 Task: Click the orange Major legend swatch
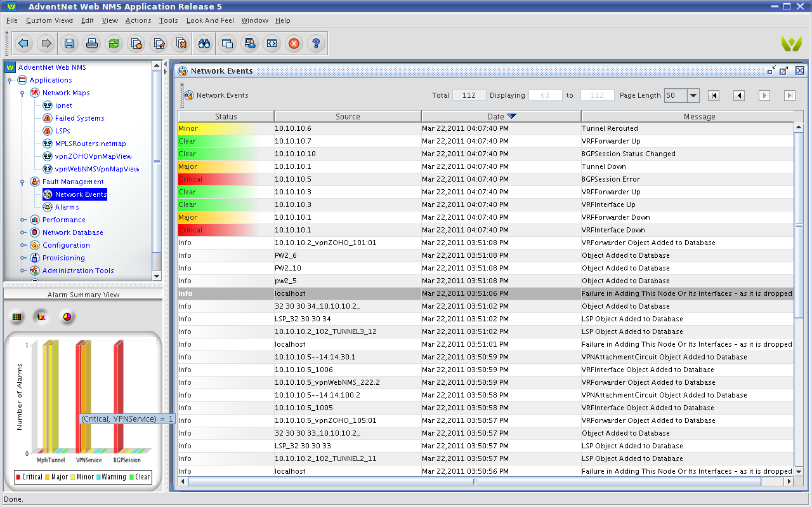click(x=47, y=477)
